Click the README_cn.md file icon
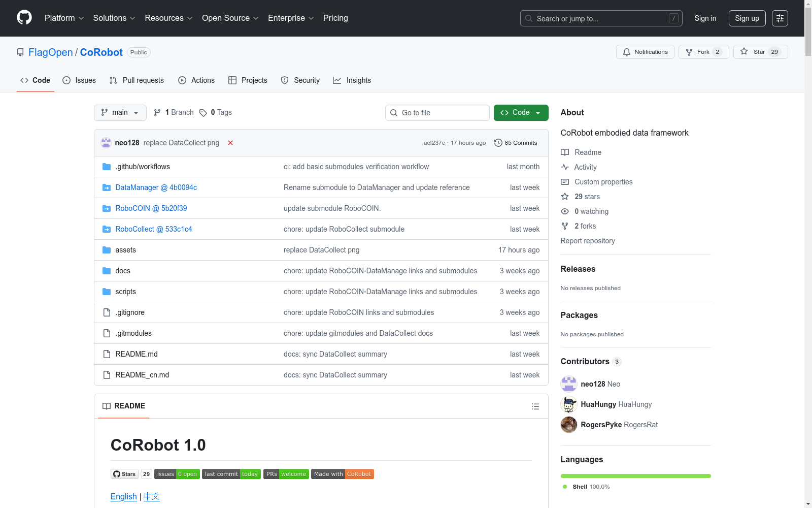 [107, 375]
